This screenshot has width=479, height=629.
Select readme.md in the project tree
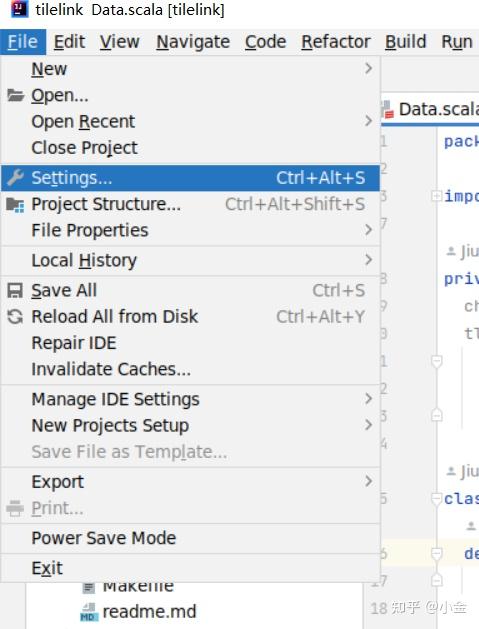tap(149, 612)
